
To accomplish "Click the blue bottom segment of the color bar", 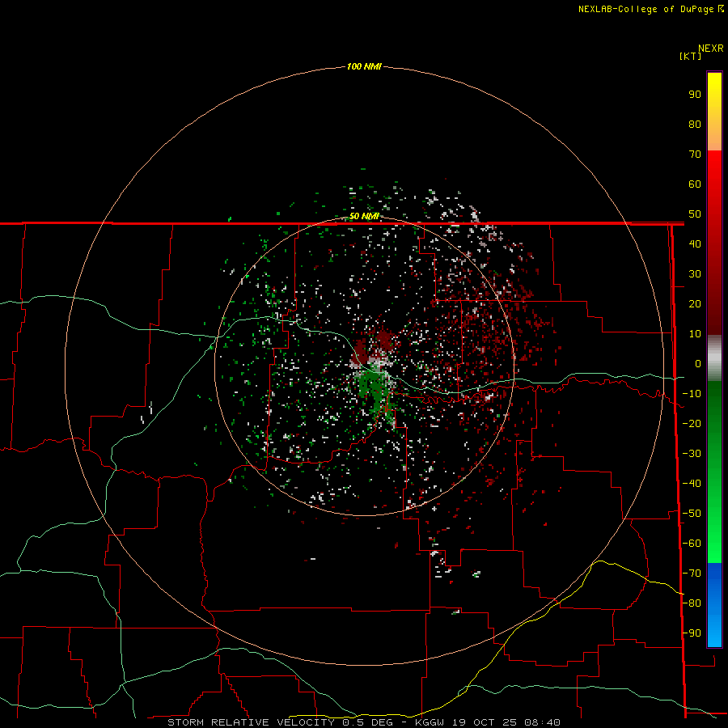I will coord(714,605).
